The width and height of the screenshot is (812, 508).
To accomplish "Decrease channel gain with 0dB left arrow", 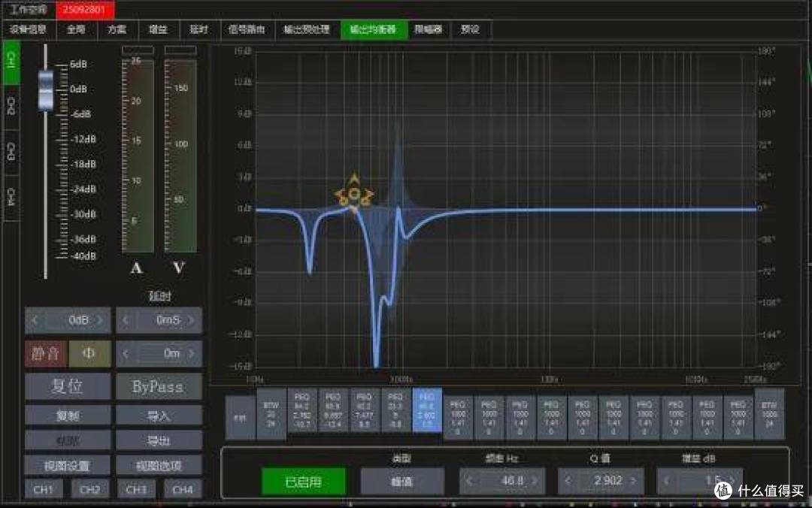I will click(35, 321).
